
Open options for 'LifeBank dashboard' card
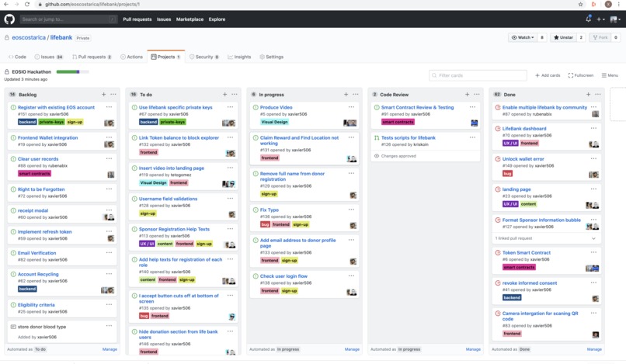pos(593,128)
